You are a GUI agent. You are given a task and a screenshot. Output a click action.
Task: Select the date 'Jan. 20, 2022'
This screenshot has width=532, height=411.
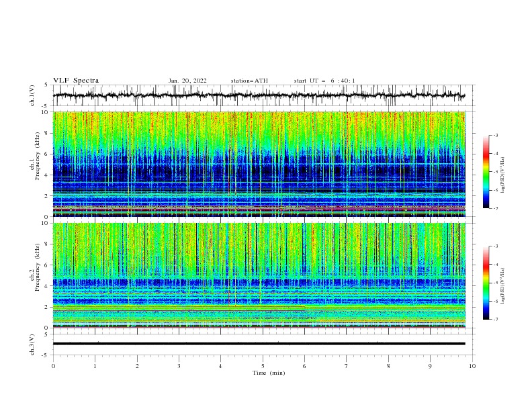point(187,81)
